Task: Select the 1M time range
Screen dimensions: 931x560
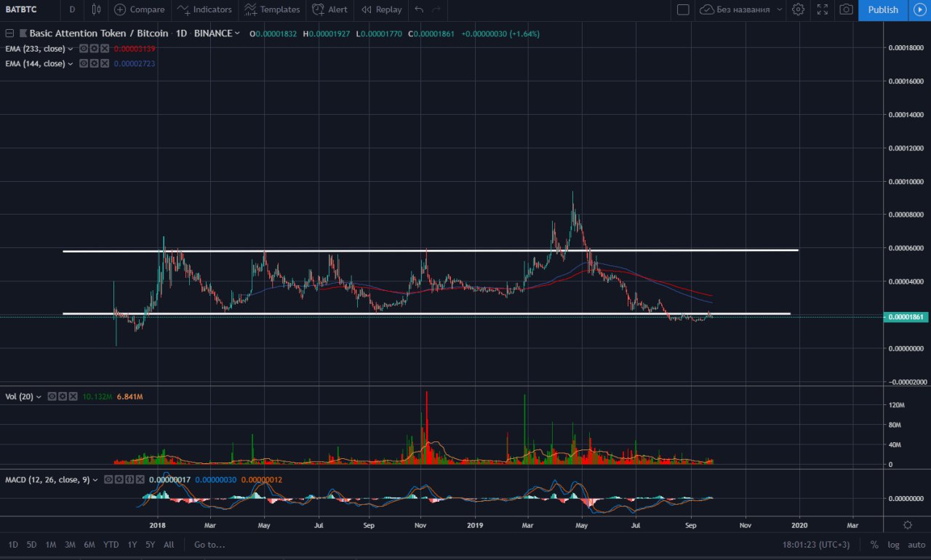Action: [x=51, y=545]
